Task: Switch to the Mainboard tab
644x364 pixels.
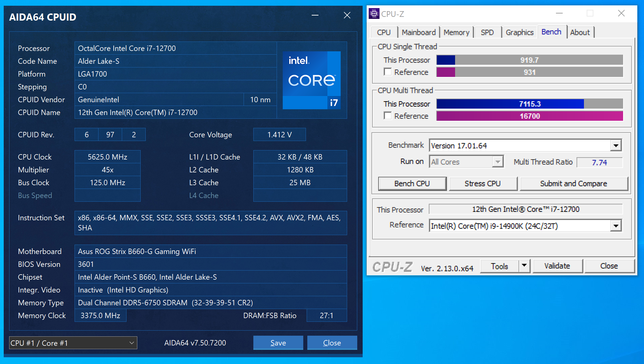Action: pyautogui.click(x=418, y=32)
